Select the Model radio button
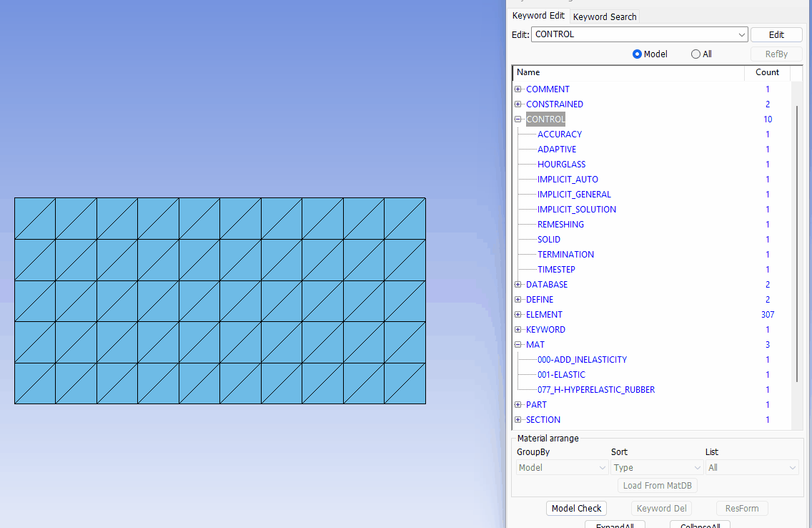This screenshot has width=812, height=528. (x=637, y=54)
